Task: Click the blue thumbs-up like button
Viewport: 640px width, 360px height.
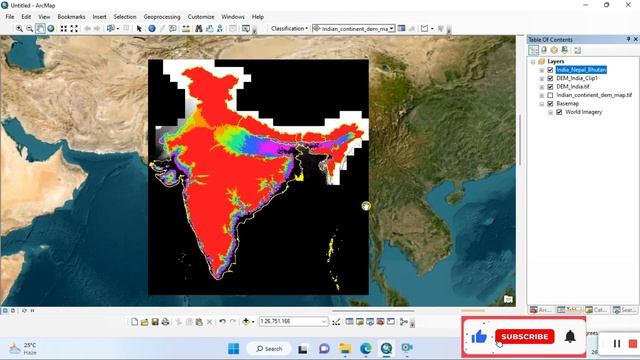Action: click(479, 337)
